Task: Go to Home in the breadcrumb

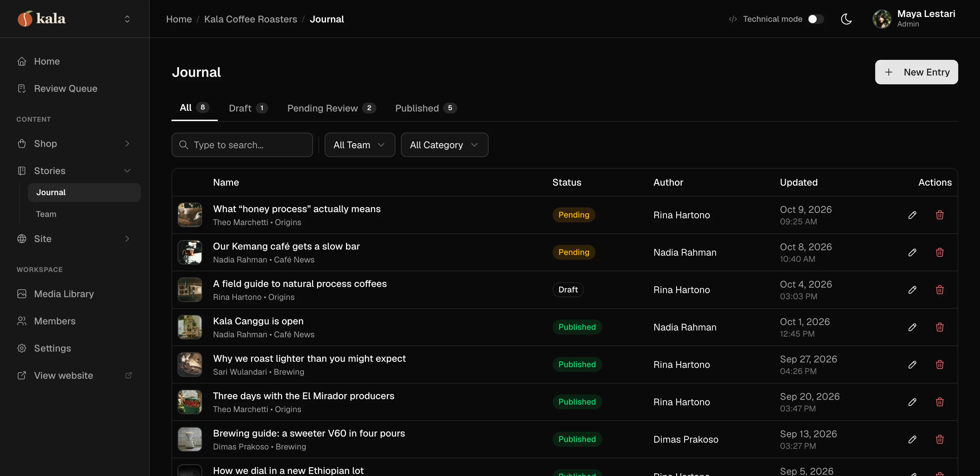Action: click(x=179, y=19)
